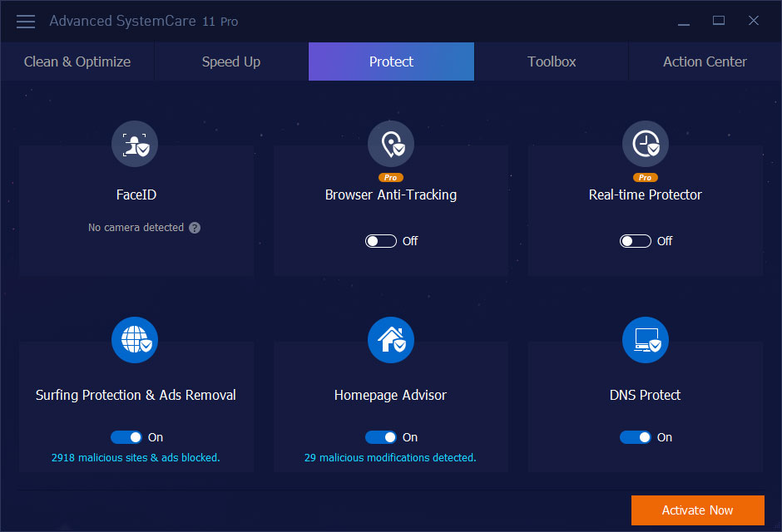The image size is (782, 532).
Task: Click the Activate Now button
Action: coord(698,510)
